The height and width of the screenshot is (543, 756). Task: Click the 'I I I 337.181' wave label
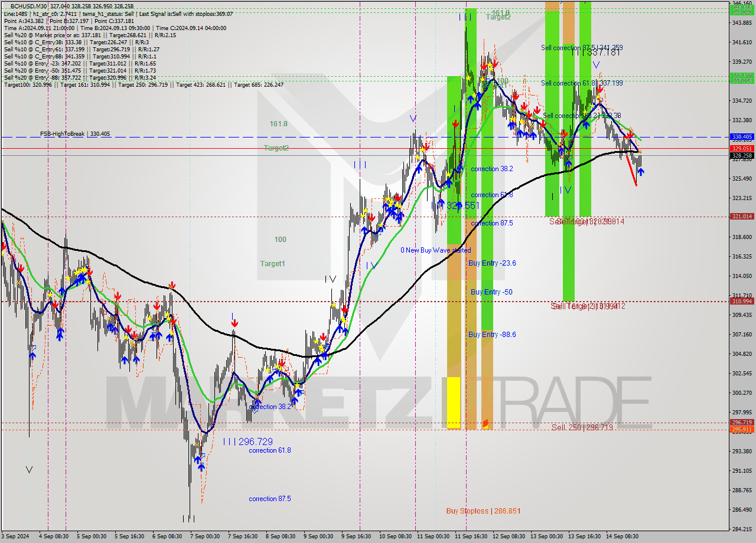click(x=595, y=53)
